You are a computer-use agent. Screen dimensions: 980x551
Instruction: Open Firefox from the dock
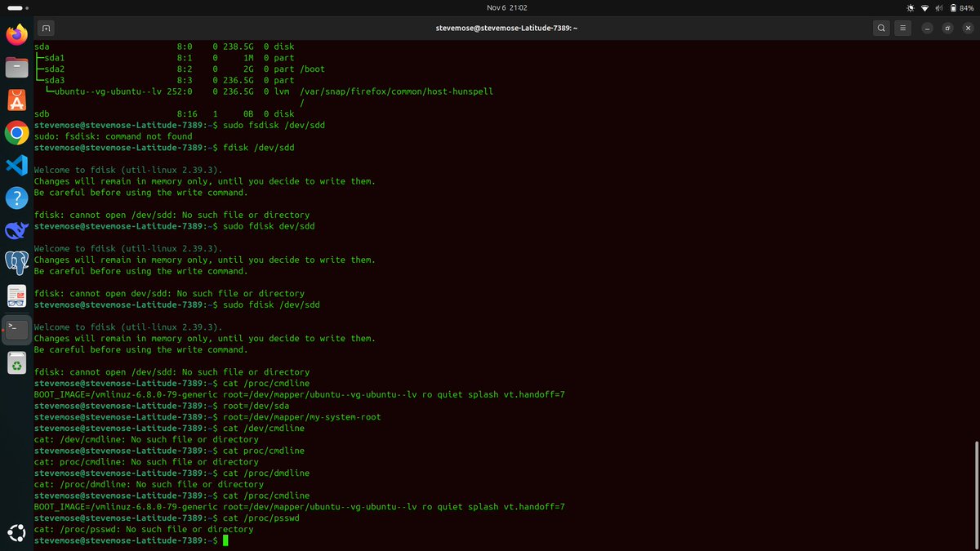(16, 34)
